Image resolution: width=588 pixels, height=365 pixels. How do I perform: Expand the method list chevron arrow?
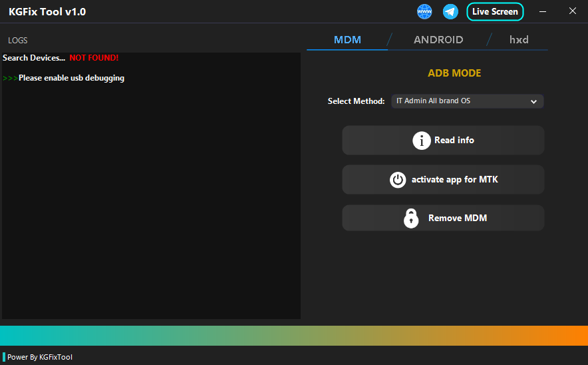click(533, 102)
